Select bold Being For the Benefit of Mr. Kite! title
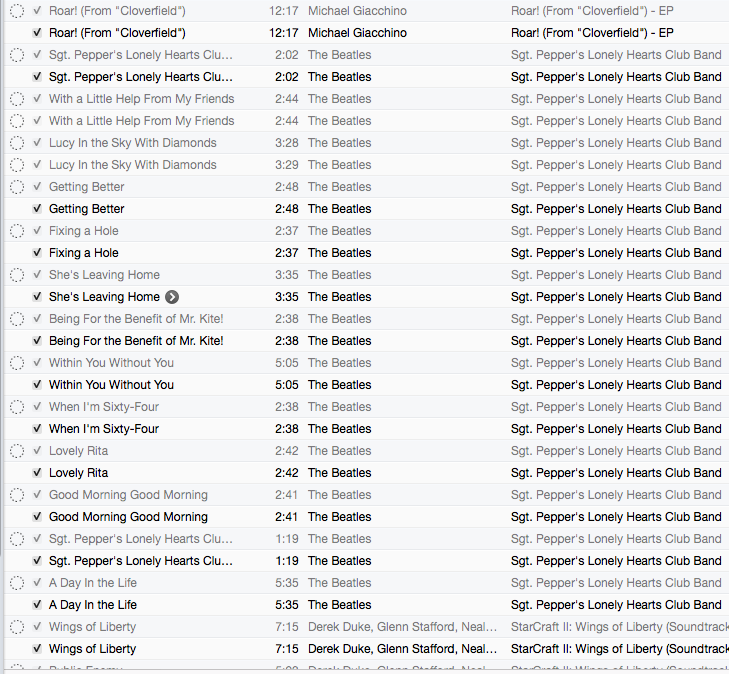Image resolution: width=729 pixels, height=674 pixels. click(136, 341)
